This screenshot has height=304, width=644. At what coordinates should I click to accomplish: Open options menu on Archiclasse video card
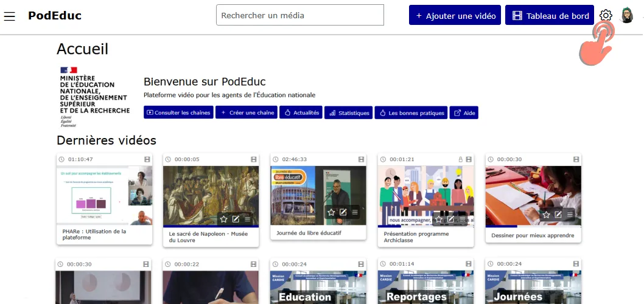pos(463,219)
